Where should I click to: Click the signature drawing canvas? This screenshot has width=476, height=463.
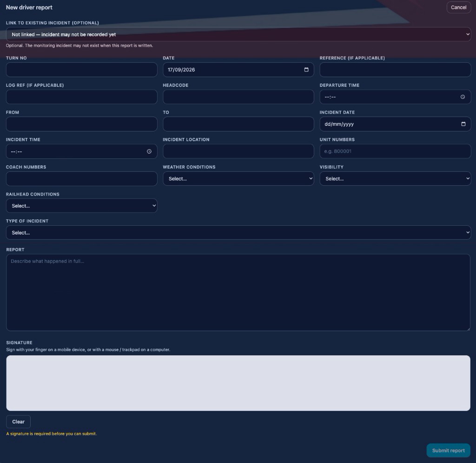[x=238, y=383]
